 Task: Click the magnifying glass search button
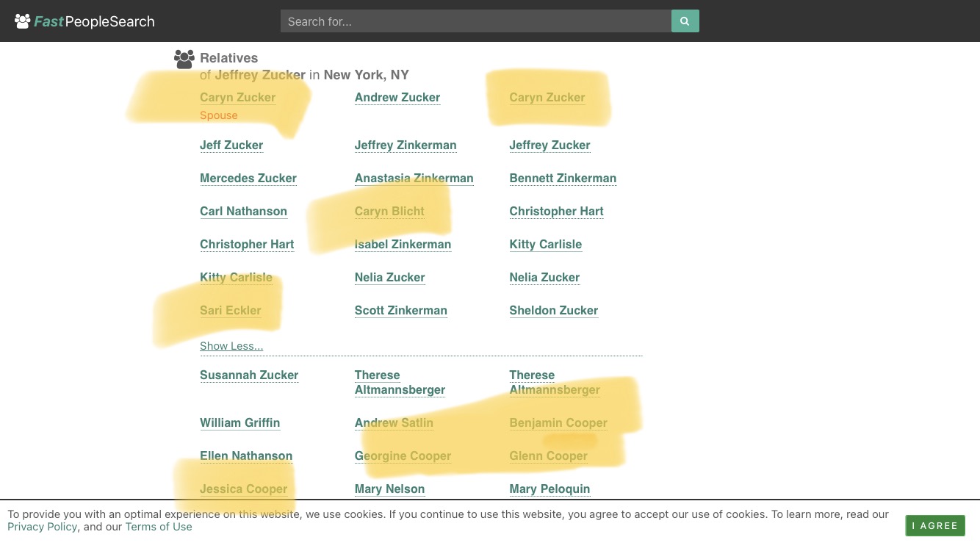coord(685,21)
